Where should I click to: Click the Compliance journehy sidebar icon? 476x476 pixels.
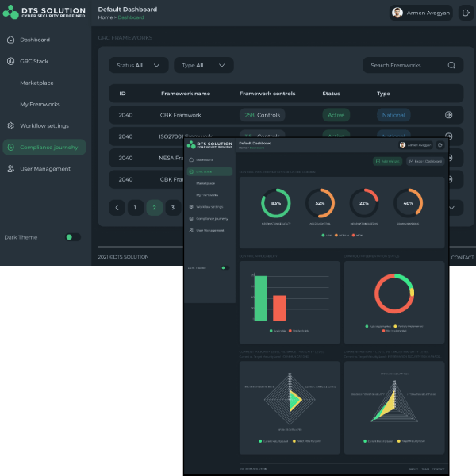[x=10, y=147]
